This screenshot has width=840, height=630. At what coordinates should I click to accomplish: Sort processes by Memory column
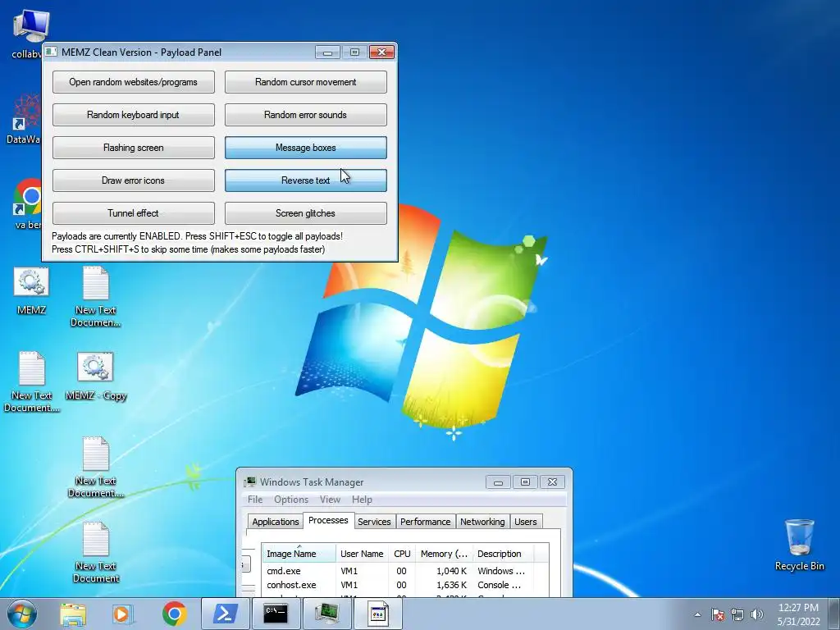(444, 554)
